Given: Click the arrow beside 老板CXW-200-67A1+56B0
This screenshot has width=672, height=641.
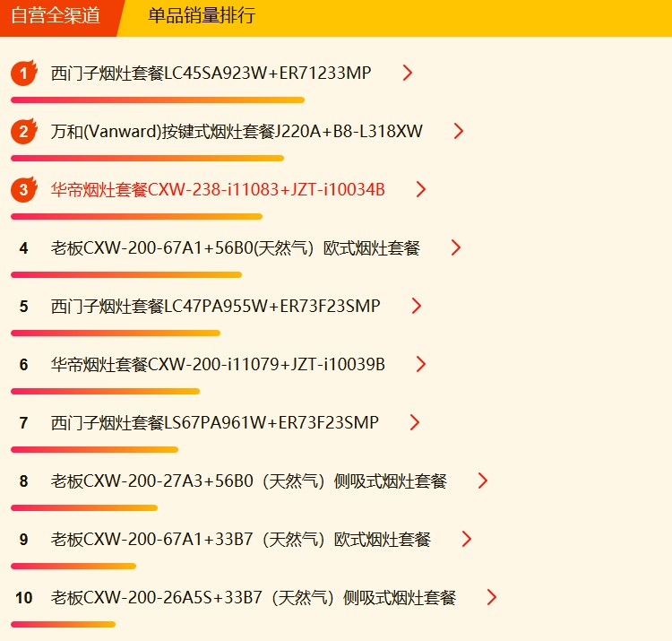Looking at the screenshot, I should [x=456, y=247].
